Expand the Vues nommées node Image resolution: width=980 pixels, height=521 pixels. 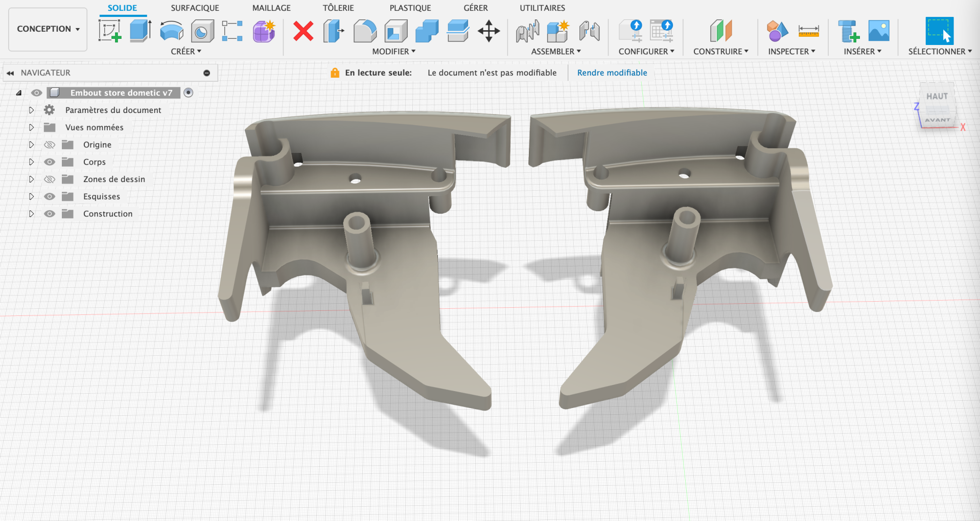(x=31, y=127)
